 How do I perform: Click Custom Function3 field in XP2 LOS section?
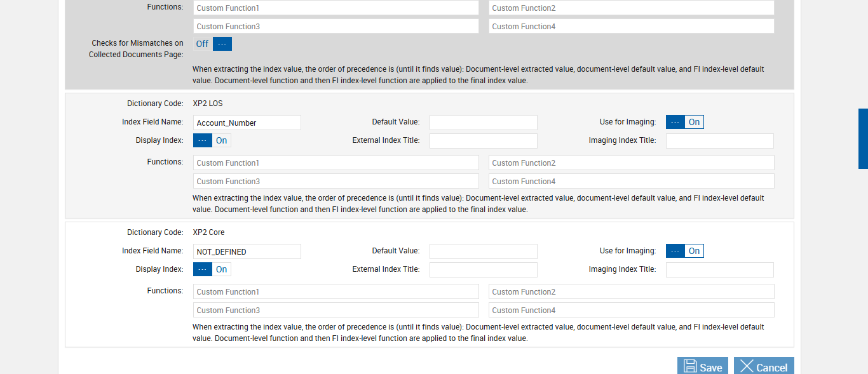point(336,181)
